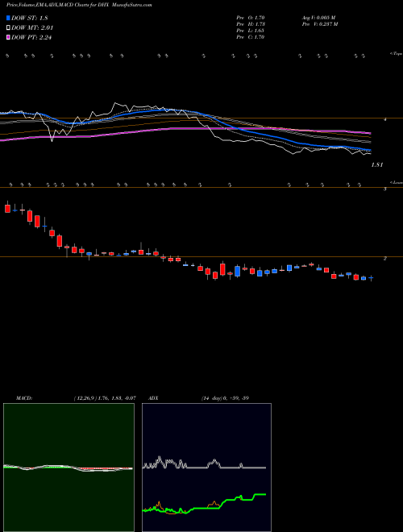Click the 'Pre C: 1.70' value
Viewport: 403px width, 532px height.
(x=251, y=37)
